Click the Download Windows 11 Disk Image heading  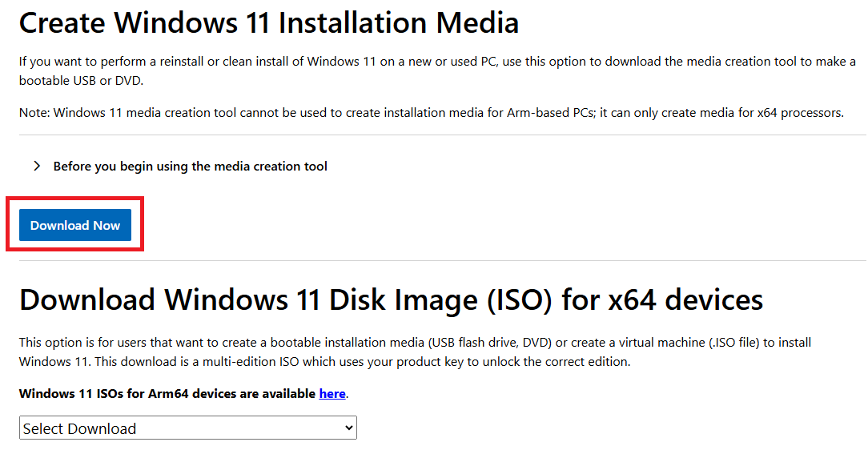[391, 299]
